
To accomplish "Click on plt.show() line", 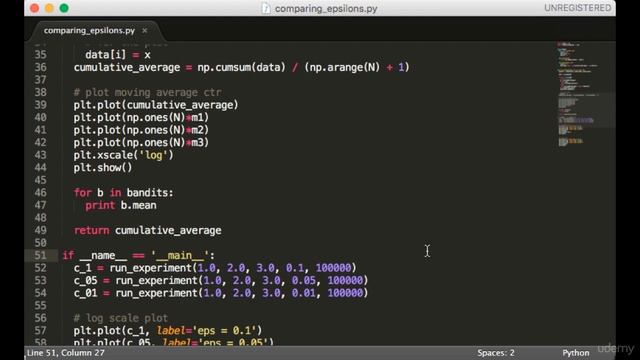I will [x=103, y=168].
